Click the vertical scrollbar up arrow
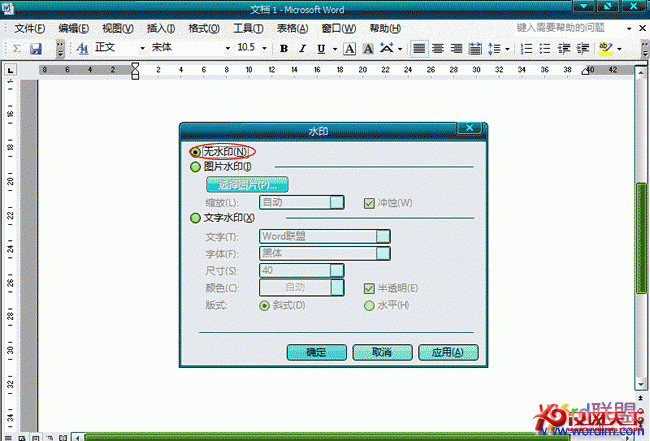 (641, 73)
